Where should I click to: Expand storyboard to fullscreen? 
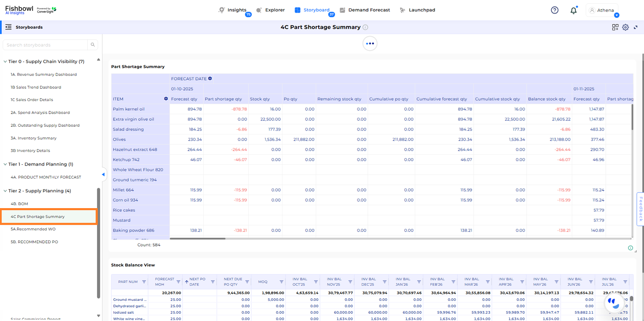coord(636,27)
